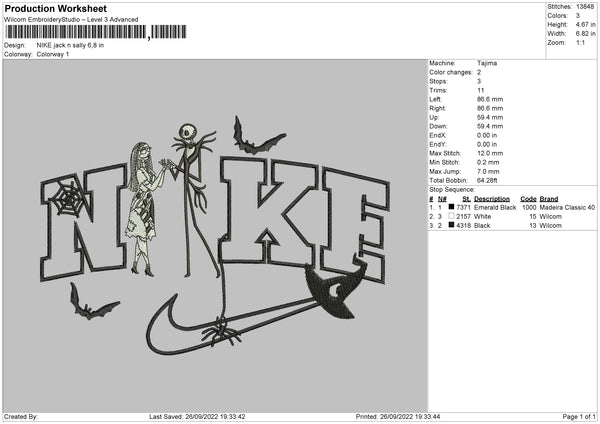The image size is (600, 424).
Task: Click the 'Stop Sequence:' heading
Action: tap(452, 189)
